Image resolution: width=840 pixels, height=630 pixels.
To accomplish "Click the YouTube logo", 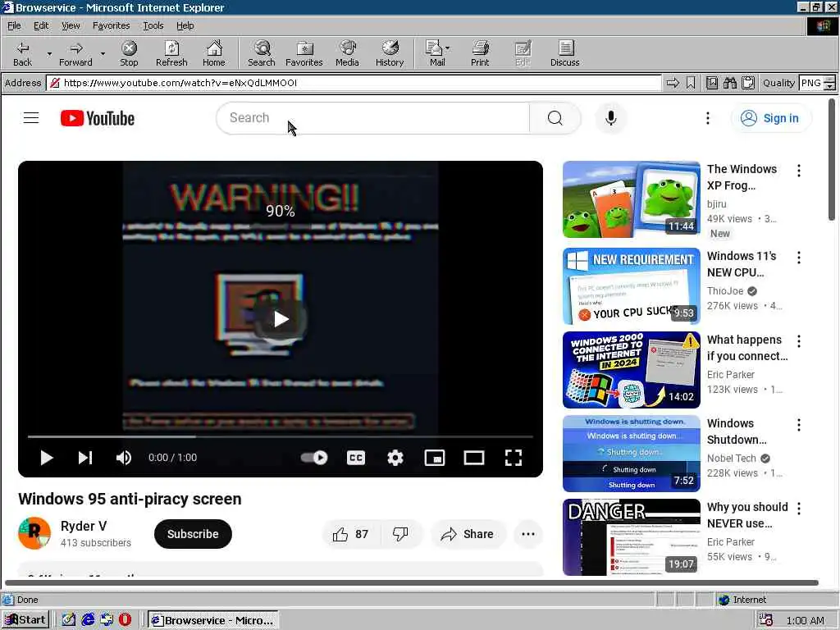I will click(98, 118).
